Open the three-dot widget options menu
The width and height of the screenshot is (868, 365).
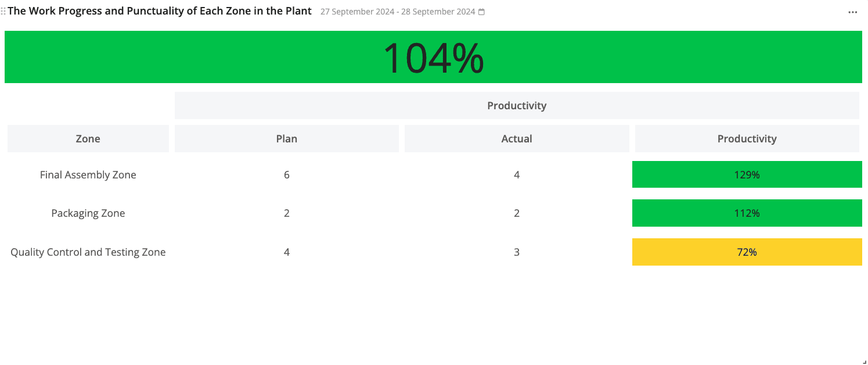[x=852, y=12]
